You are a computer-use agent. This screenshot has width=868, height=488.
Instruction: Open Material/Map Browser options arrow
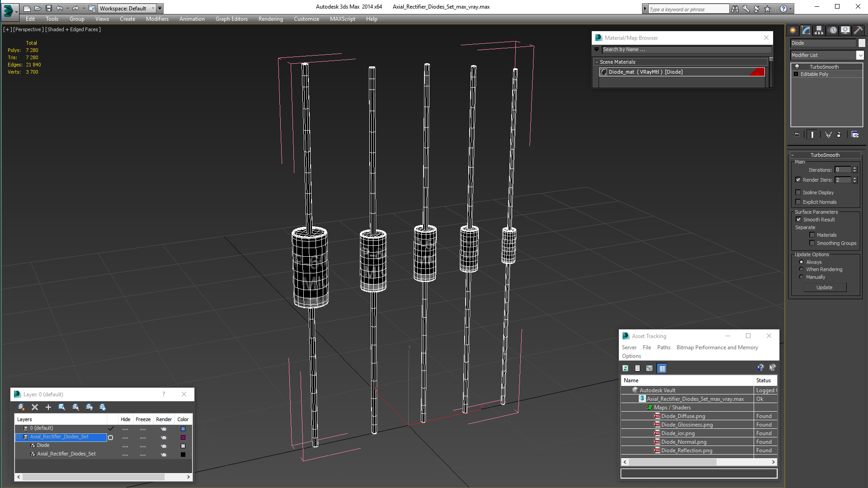point(596,49)
